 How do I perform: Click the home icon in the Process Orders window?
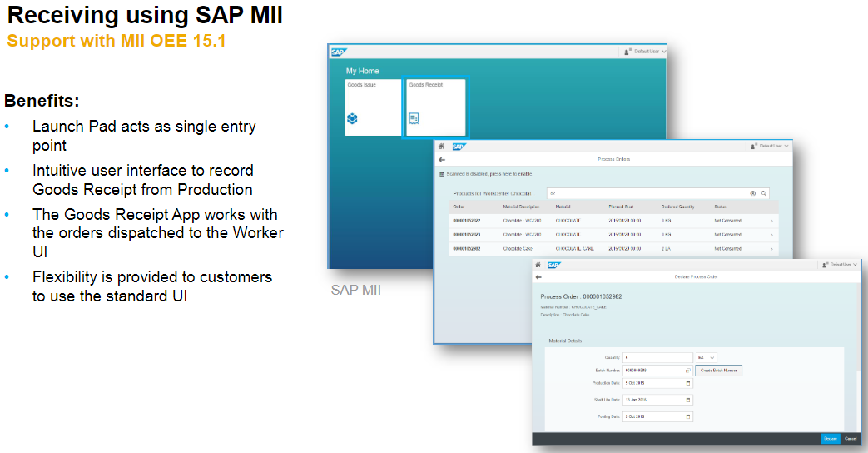[441, 147]
